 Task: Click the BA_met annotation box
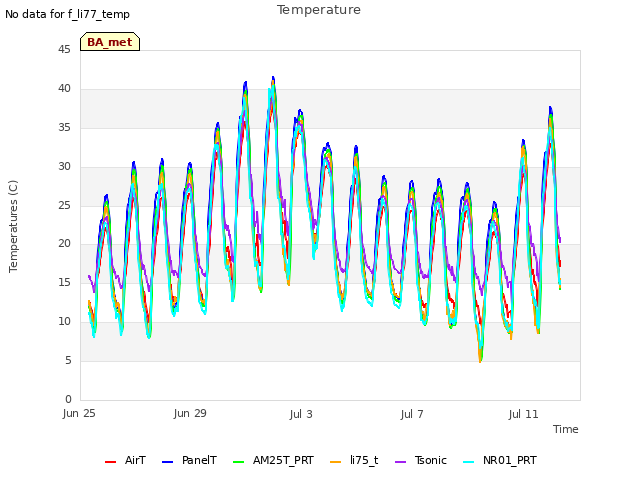110,42
